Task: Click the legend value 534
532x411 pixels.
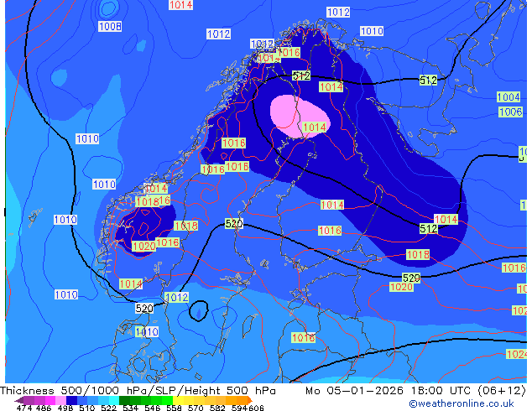Action: click(130, 408)
